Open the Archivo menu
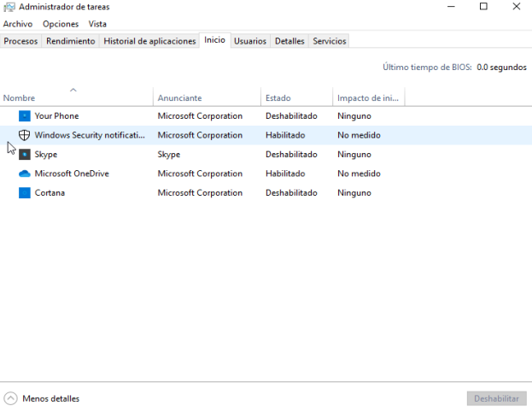 17,24
